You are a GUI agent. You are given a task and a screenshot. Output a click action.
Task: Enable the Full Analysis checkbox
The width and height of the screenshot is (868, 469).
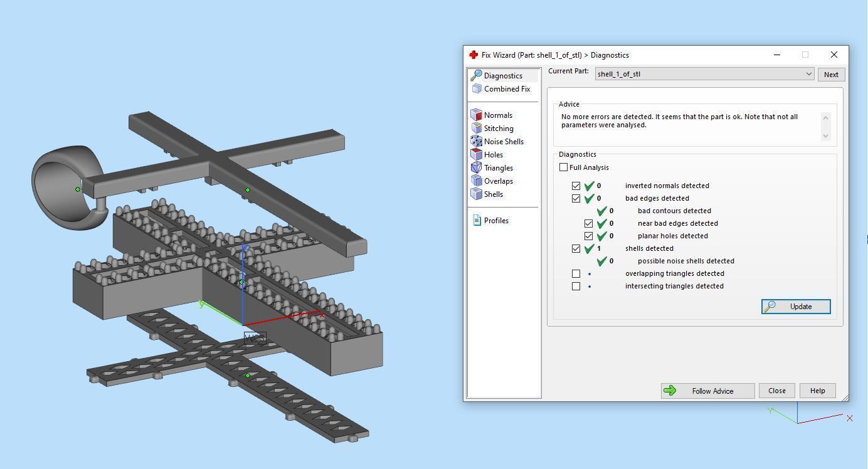tap(563, 167)
